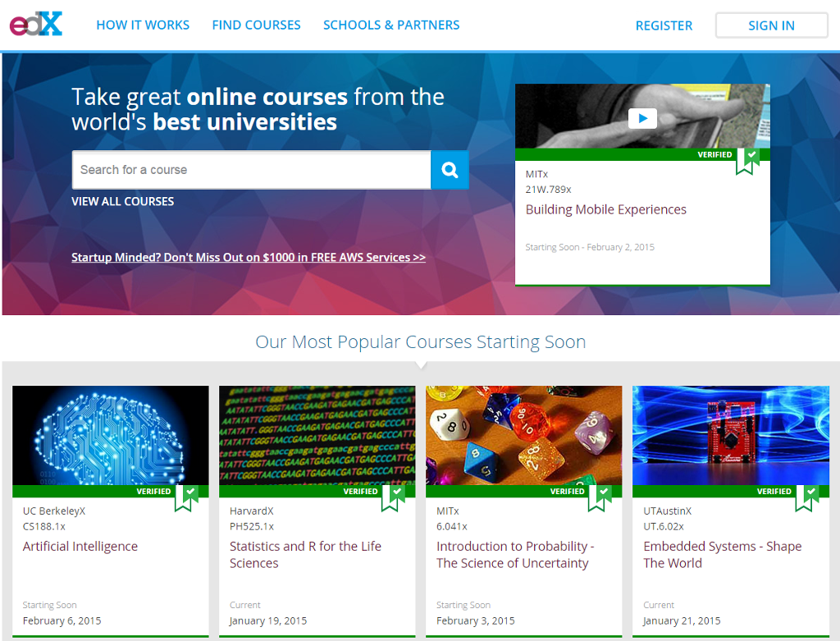Click the edX logo
The width and height of the screenshot is (840, 641).
click(x=36, y=24)
